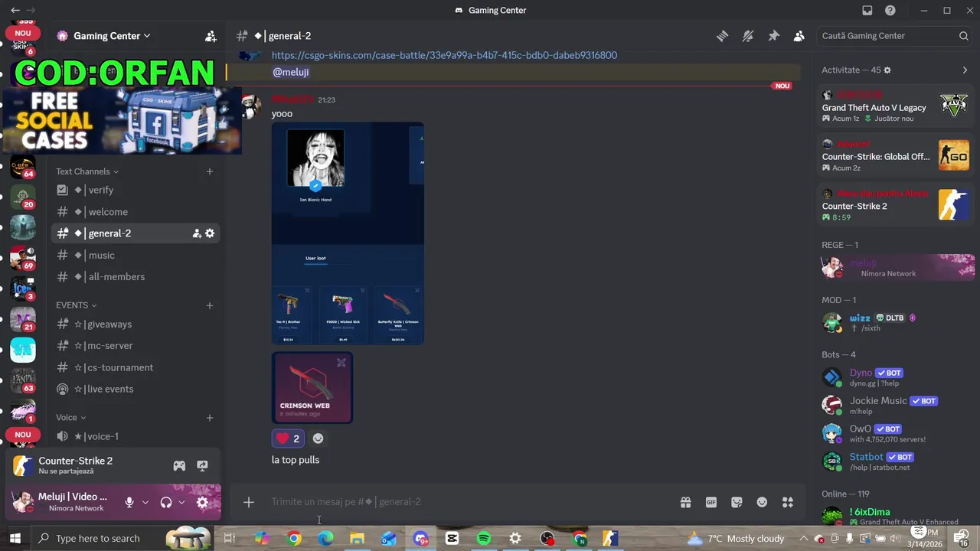
Task: Open the giveaways channel
Action: click(x=136, y=324)
